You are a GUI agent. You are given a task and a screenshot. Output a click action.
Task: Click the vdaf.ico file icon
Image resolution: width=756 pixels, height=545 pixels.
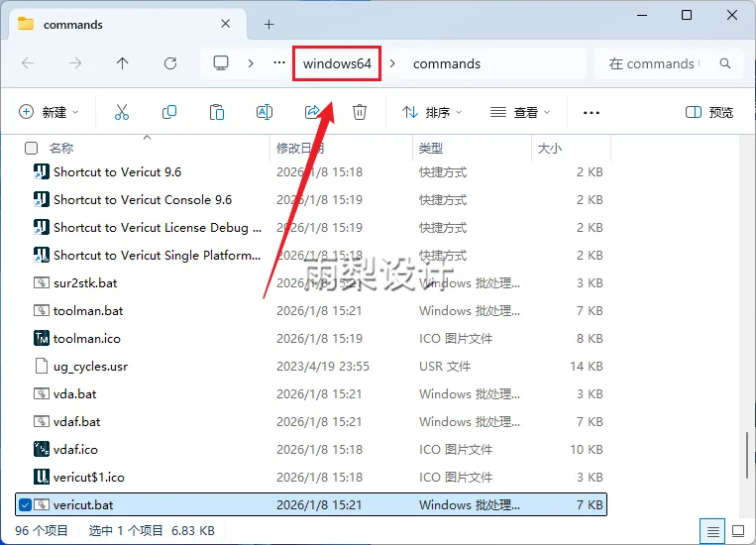42,450
